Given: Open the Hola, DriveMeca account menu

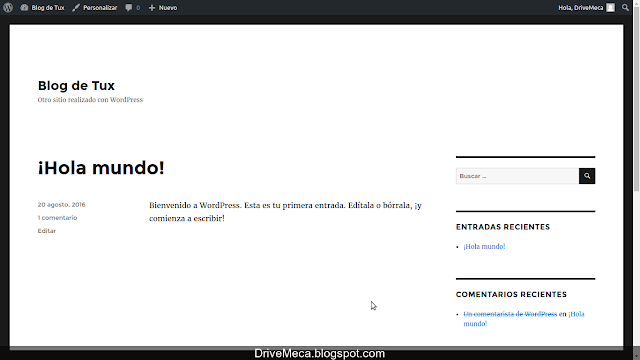Looking at the screenshot, I should 586,7.
